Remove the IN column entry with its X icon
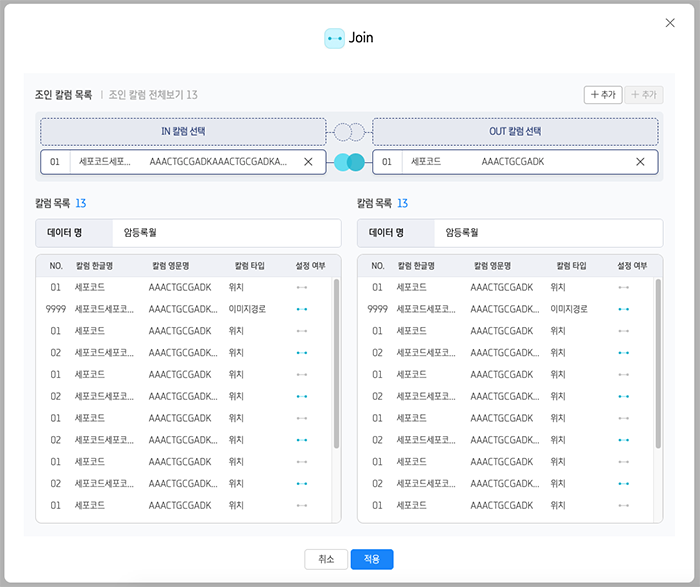The image size is (700, 587). [x=308, y=162]
